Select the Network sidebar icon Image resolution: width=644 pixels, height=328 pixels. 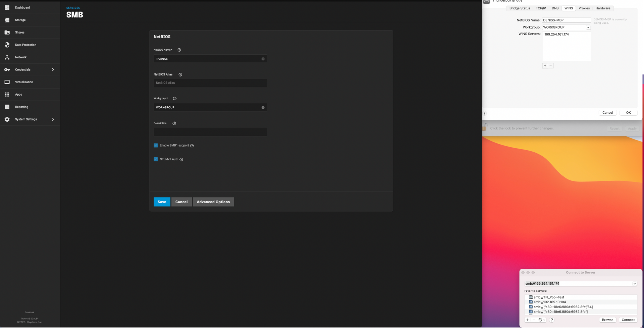(7, 57)
